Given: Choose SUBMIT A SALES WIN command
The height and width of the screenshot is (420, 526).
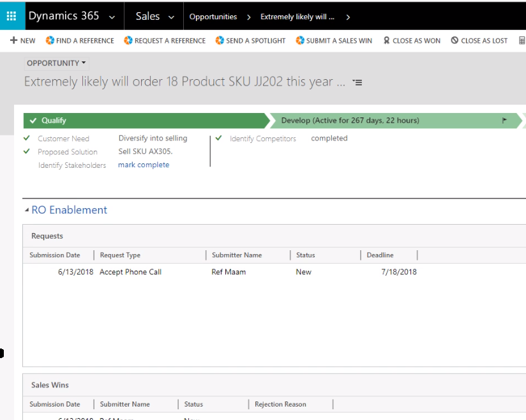Looking at the screenshot, I should (x=339, y=41).
